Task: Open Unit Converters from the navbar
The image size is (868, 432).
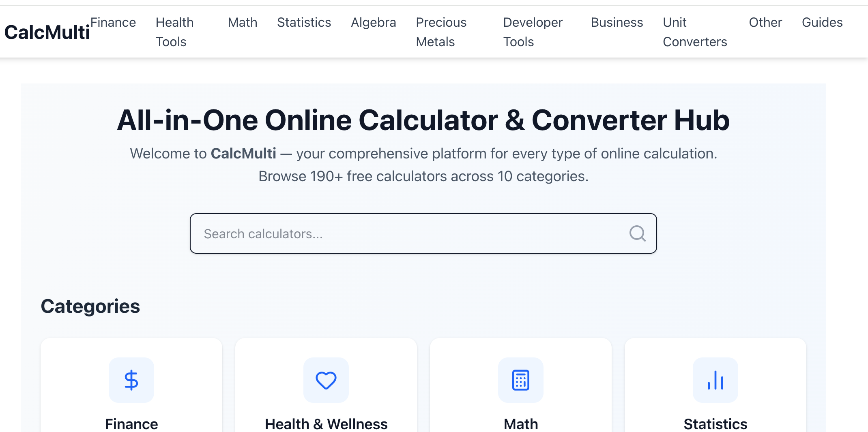Action: tap(695, 32)
